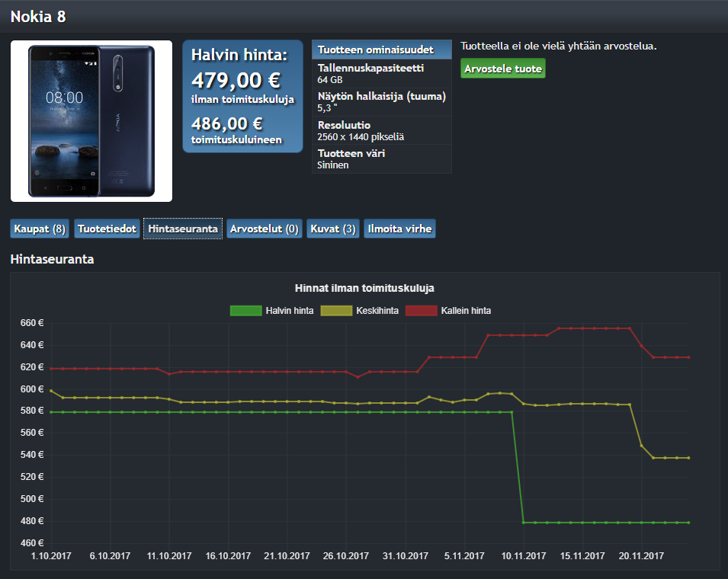Click the 500 € axis label
728x579 pixels.
pos(32,499)
